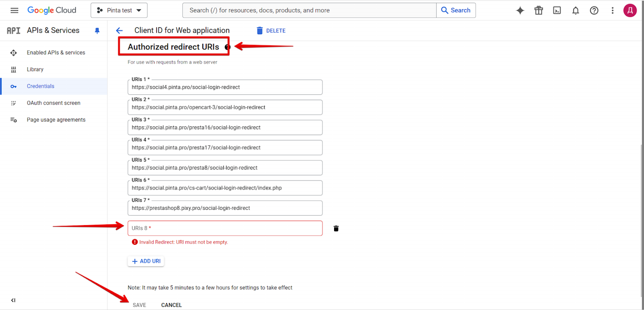The width and height of the screenshot is (644, 310).
Task: Open the OAuth consent screen page
Action: (54, 103)
